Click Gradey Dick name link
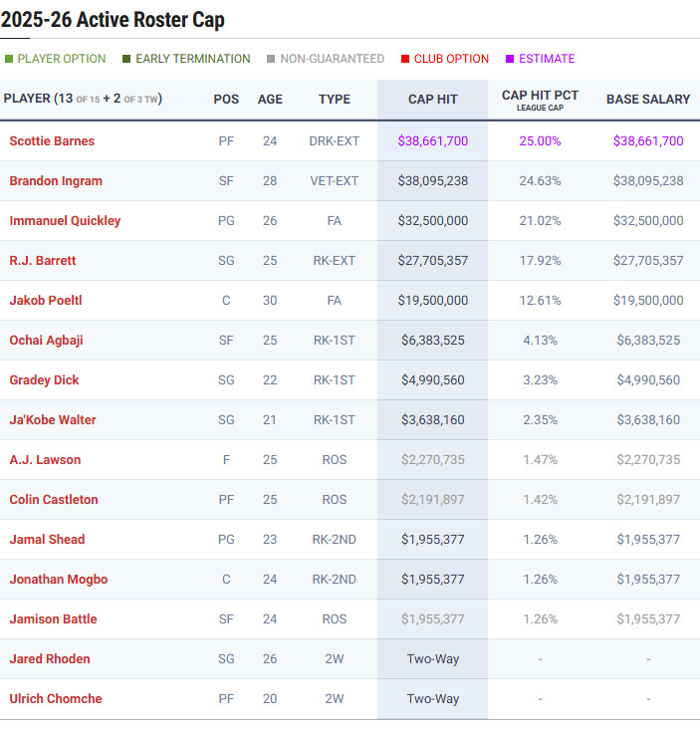This screenshot has width=700, height=732. click(x=44, y=380)
